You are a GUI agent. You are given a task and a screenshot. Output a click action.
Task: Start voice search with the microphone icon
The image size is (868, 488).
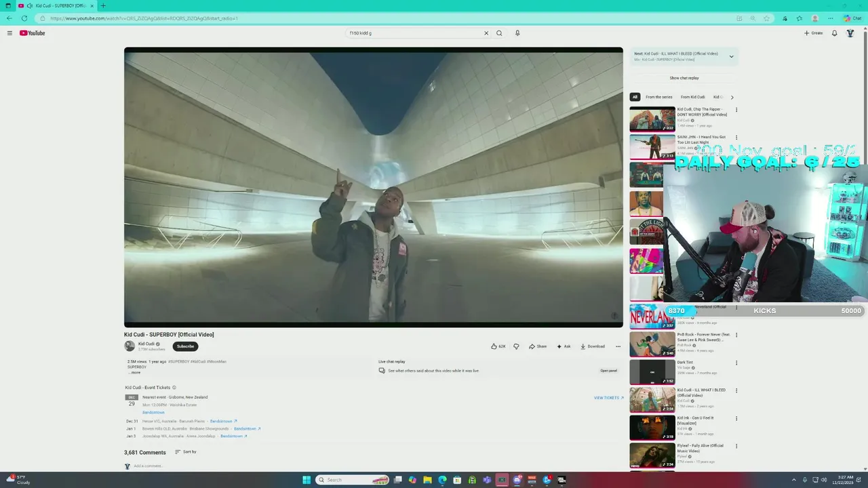coord(517,33)
